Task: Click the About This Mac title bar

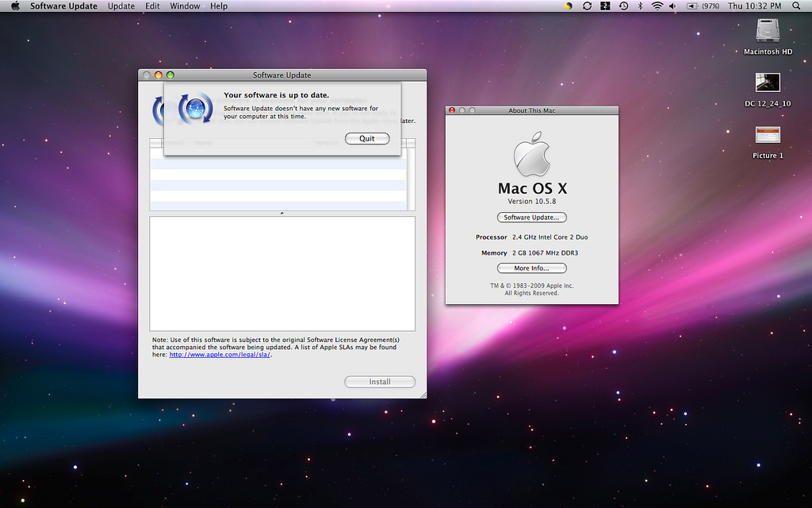Action: click(x=532, y=110)
